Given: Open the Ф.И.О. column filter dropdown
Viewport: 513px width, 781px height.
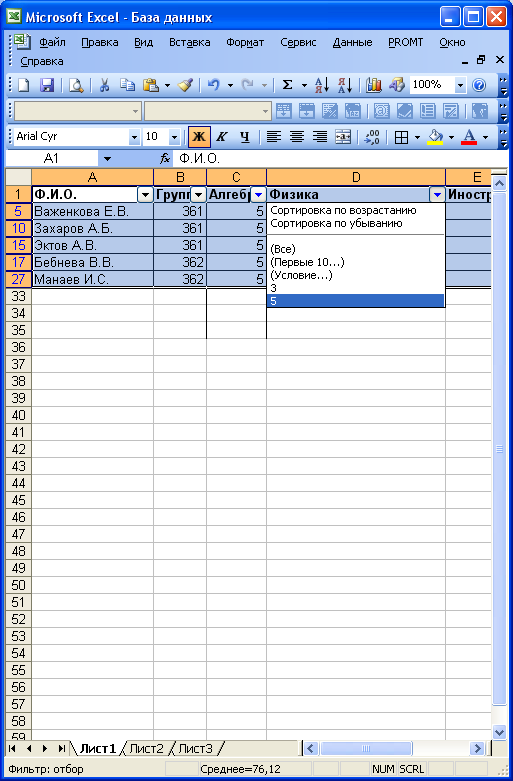Looking at the screenshot, I should pos(145,195).
